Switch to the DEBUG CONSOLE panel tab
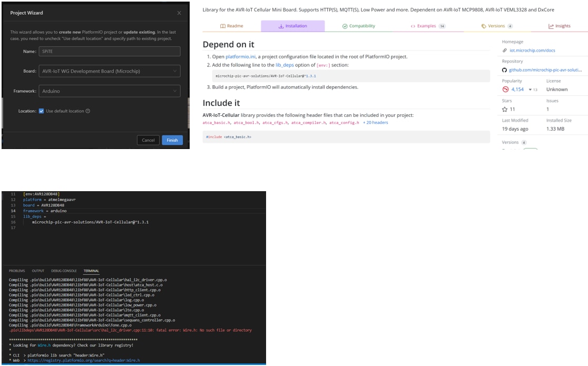588x366 pixels. tap(64, 271)
